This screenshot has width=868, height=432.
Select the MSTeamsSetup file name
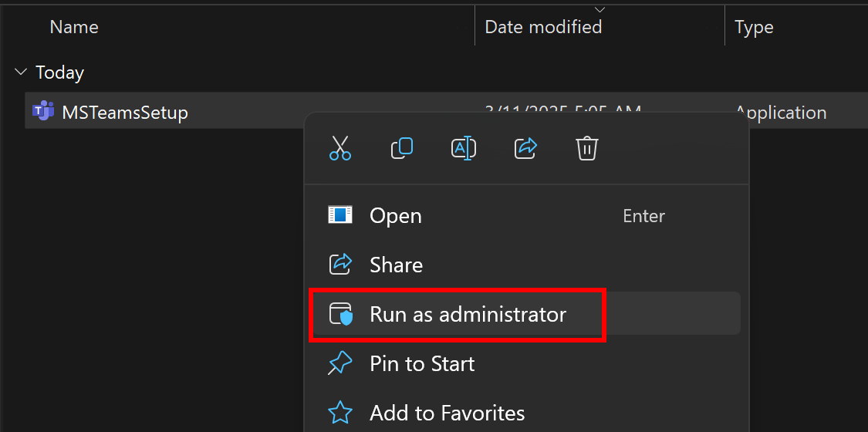[125, 113]
